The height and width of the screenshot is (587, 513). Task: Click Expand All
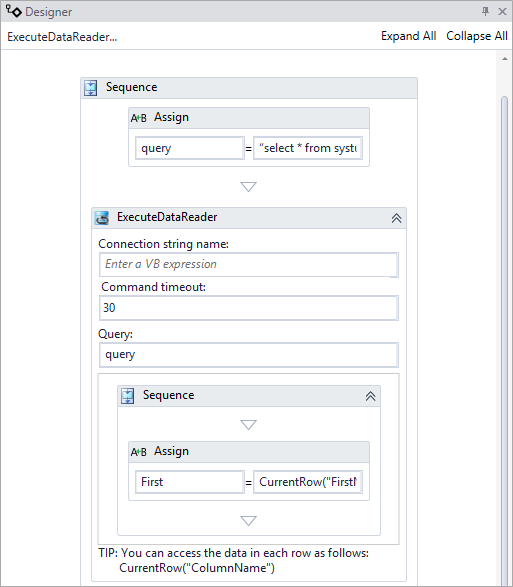coord(409,36)
